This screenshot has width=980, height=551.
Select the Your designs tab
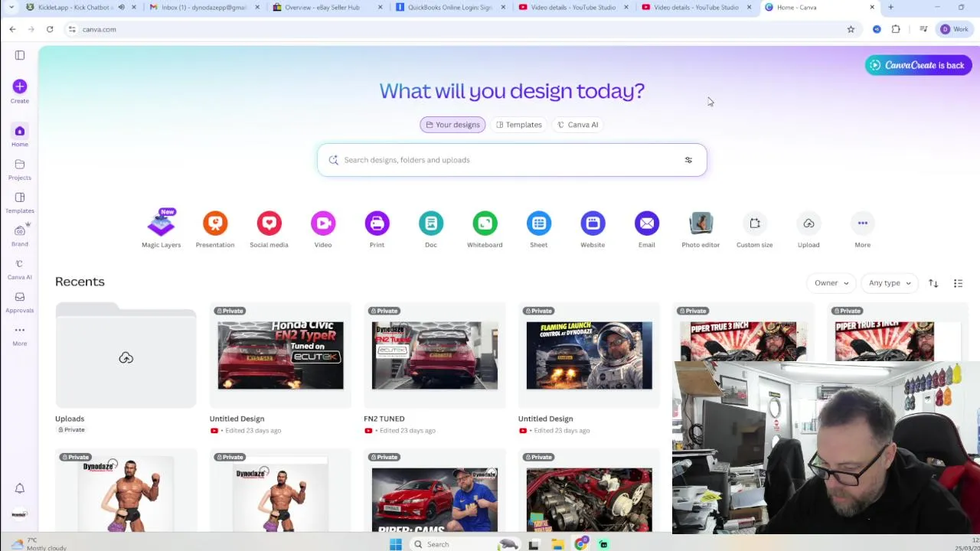[452, 125]
